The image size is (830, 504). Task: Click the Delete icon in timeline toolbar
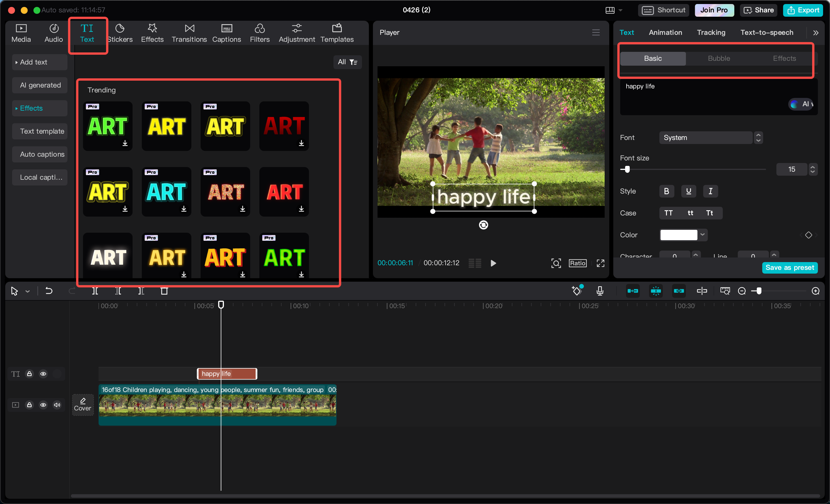[x=164, y=291]
